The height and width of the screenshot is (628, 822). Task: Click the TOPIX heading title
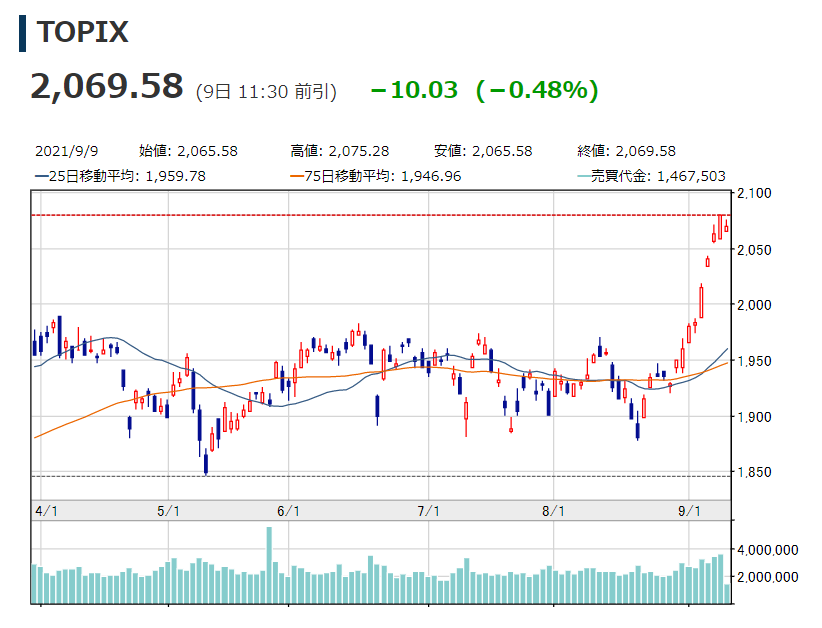tap(82, 32)
